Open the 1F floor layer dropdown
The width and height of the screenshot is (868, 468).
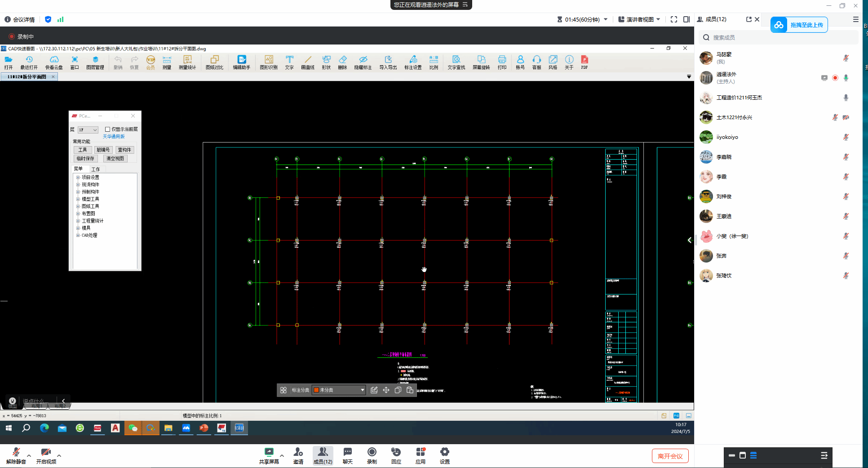(x=88, y=130)
